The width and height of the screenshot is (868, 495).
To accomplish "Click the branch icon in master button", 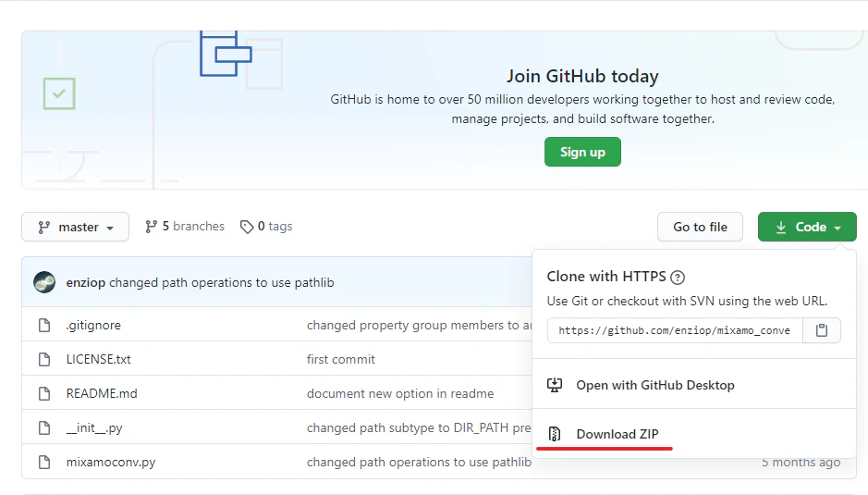I will point(44,228).
